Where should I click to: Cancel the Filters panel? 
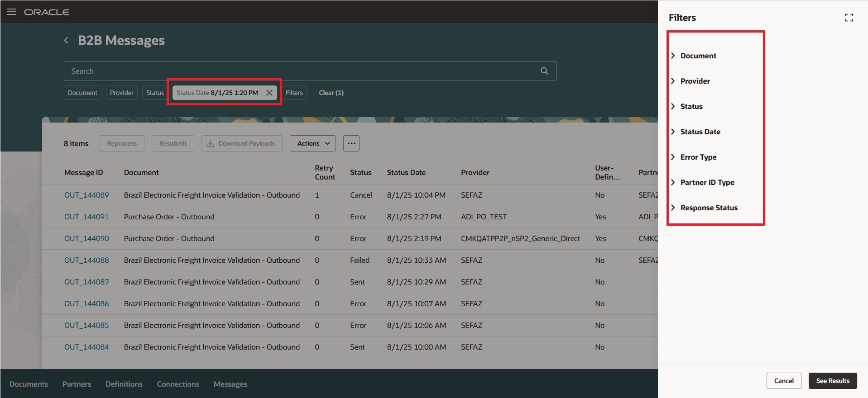coord(783,381)
